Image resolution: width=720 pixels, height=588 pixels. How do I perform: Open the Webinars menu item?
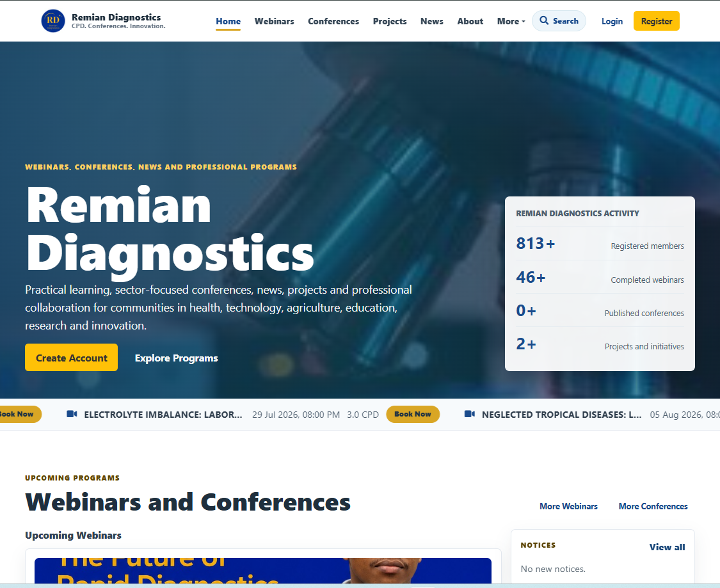[274, 21]
